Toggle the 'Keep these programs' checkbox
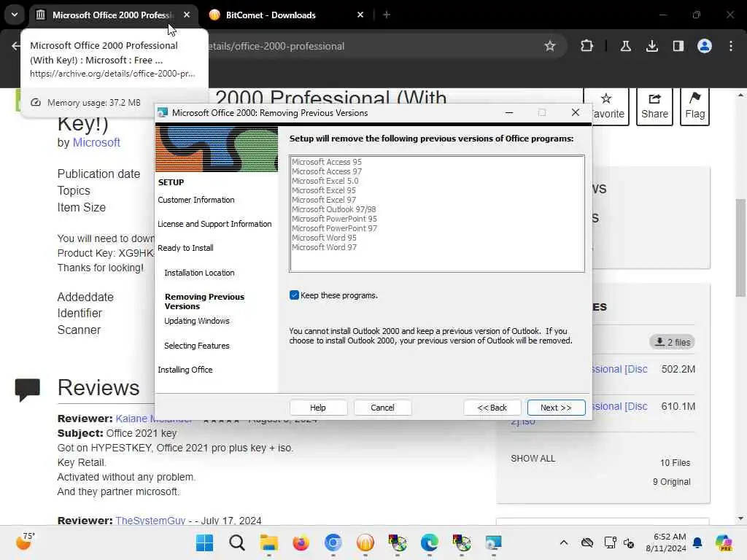 (x=294, y=295)
